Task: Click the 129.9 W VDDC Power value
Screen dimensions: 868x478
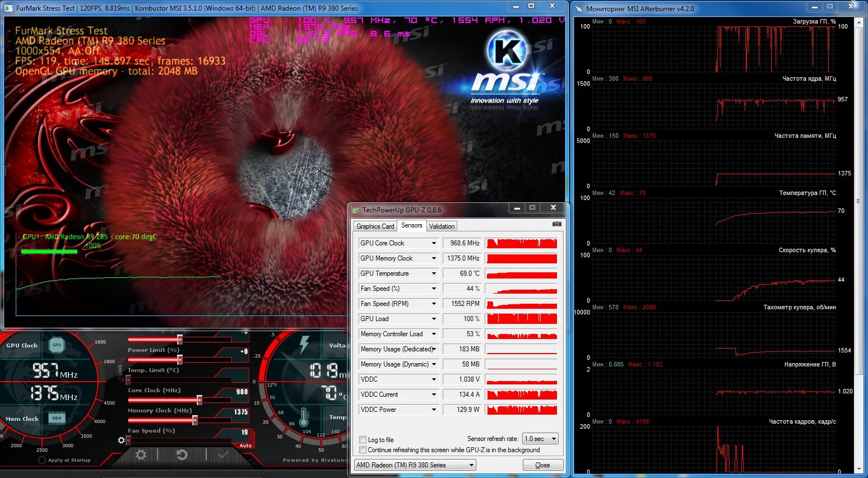Action: coord(462,410)
